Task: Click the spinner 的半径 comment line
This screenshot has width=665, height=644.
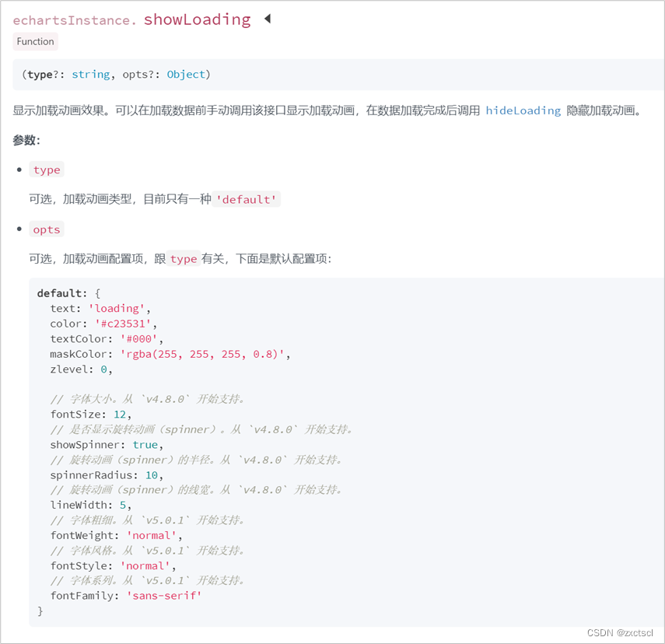Action: click(196, 460)
